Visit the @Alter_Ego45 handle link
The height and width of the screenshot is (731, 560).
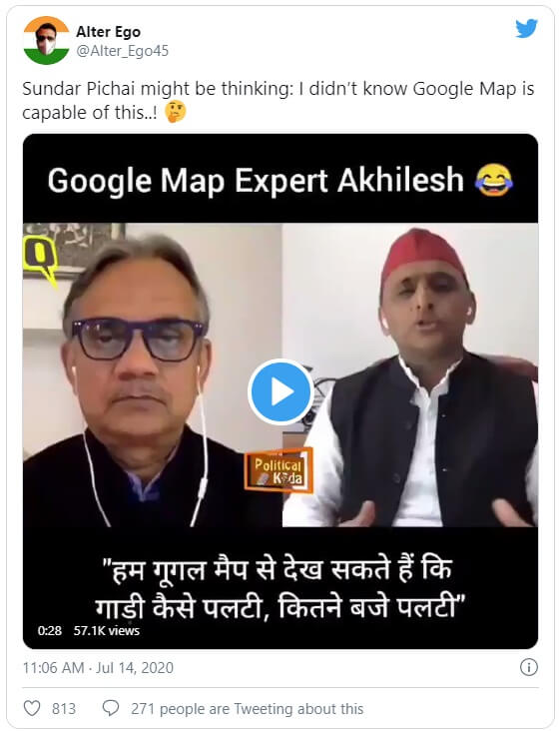[122, 51]
